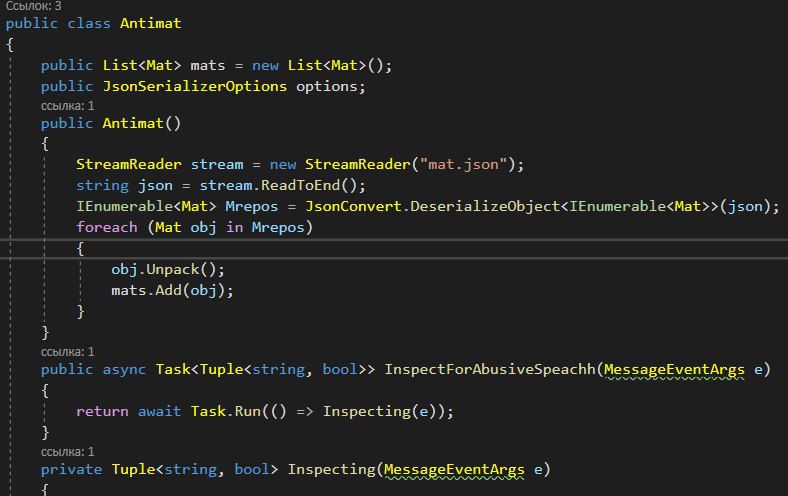This screenshot has height=496, width=788.
Task: Click "Mrepos" inside the foreach statement
Action: pos(278,227)
